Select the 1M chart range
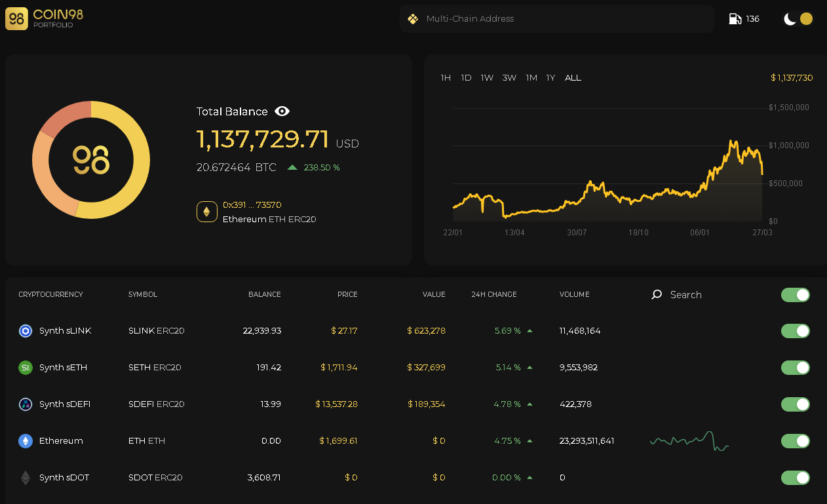 [x=531, y=78]
